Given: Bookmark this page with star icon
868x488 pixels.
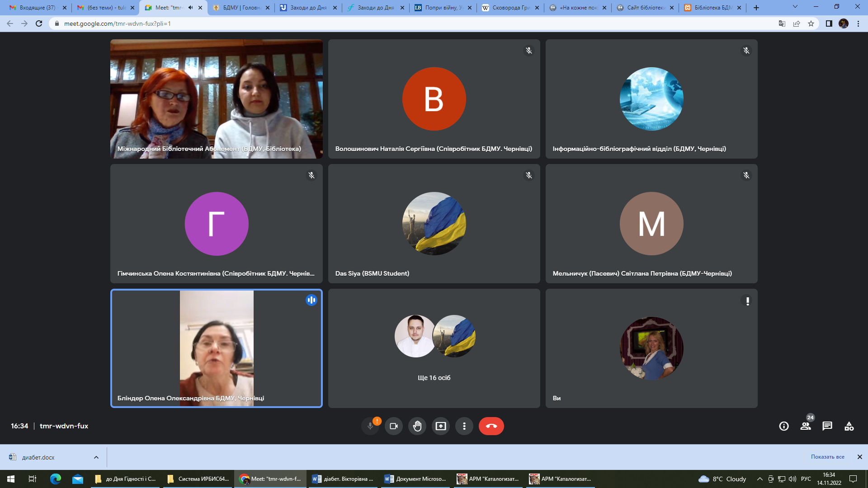Looking at the screenshot, I should pyautogui.click(x=811, y=23).
